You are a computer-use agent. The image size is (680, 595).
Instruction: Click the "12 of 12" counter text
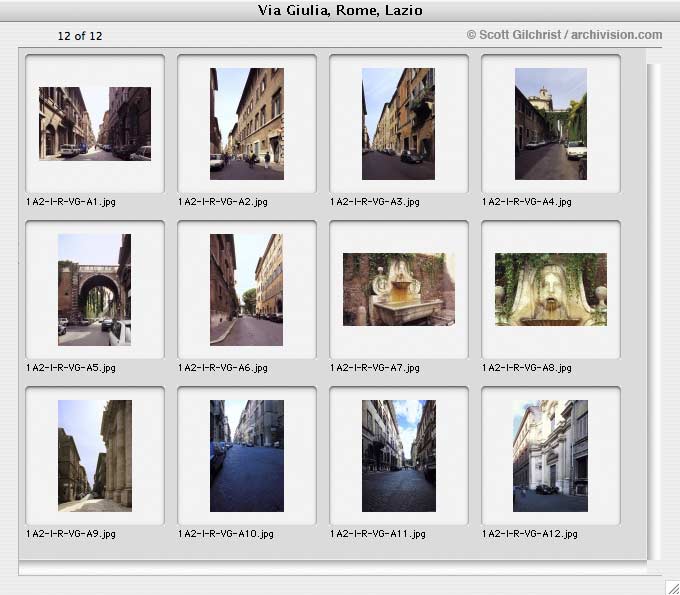pos(80,36)
